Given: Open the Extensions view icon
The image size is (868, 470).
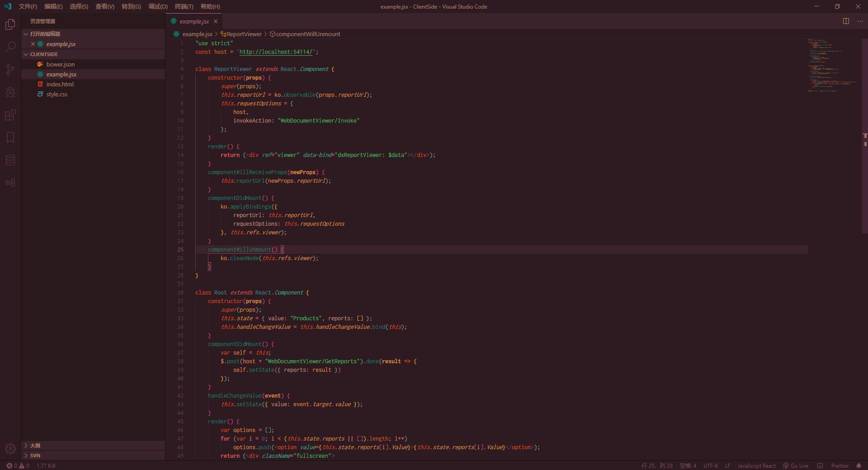Looking at the screenshot, I should 10,115.
